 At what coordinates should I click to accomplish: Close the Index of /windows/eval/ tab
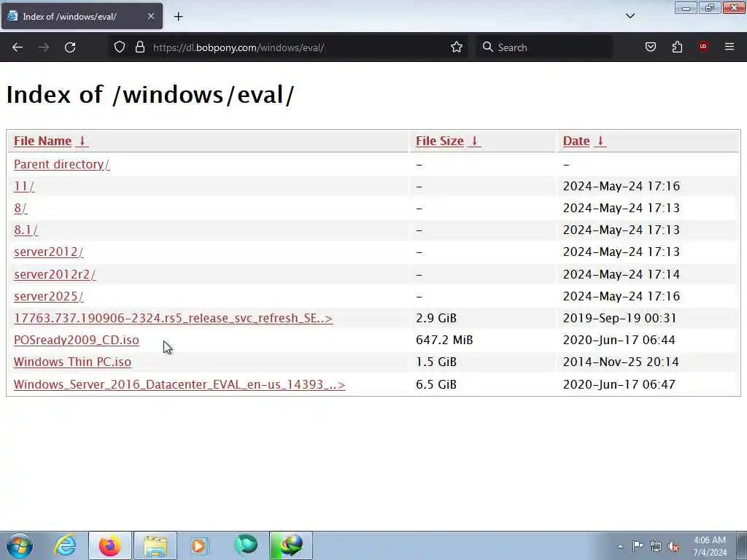point(151,16)
